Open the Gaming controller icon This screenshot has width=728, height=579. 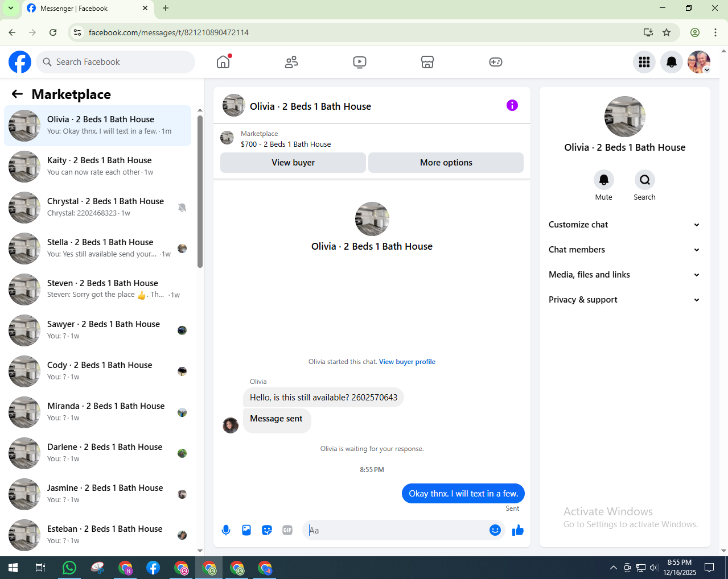point(496,62)
